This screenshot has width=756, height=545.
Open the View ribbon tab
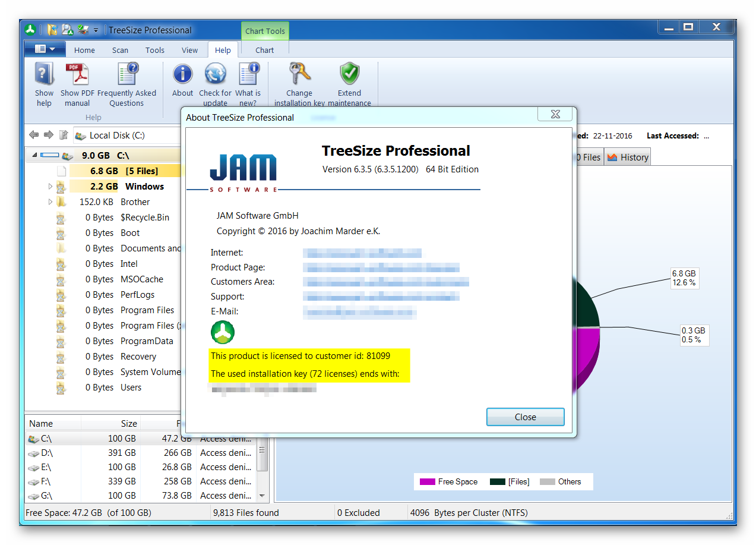click(x=190, y=50)
